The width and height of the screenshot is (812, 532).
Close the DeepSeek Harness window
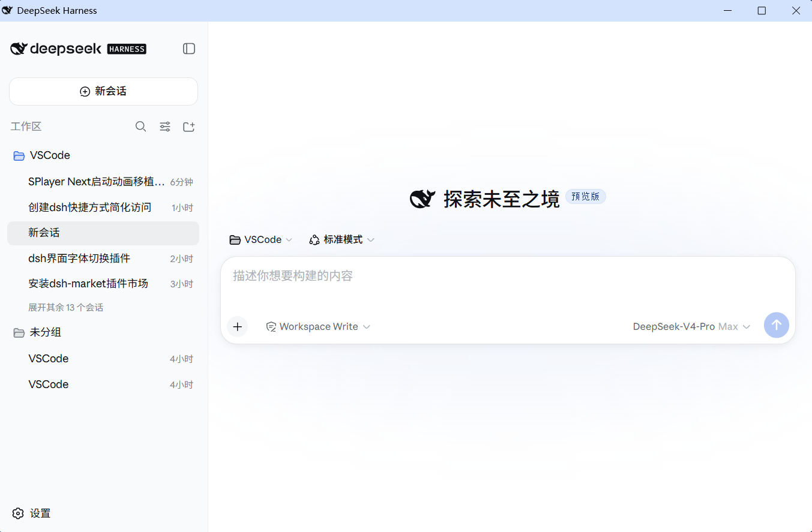tap(796, 11)
